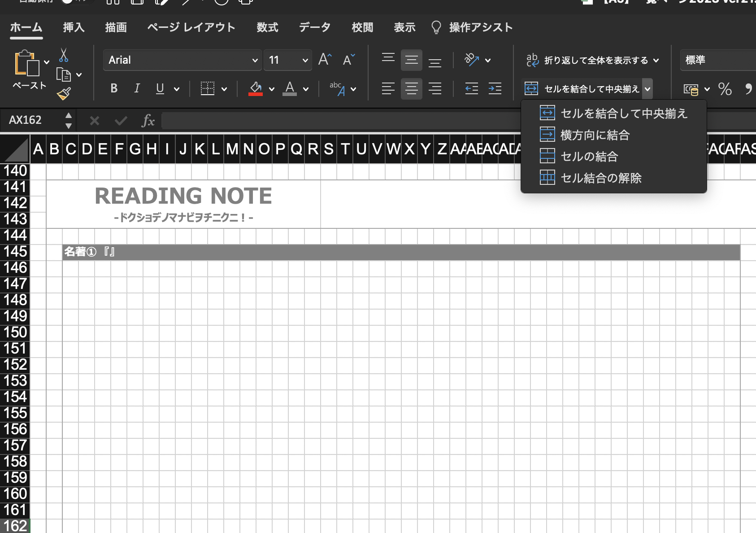This screenshot has width=756, height=533.
Task: Click the Percent Style icon
Action: point(725,89)
